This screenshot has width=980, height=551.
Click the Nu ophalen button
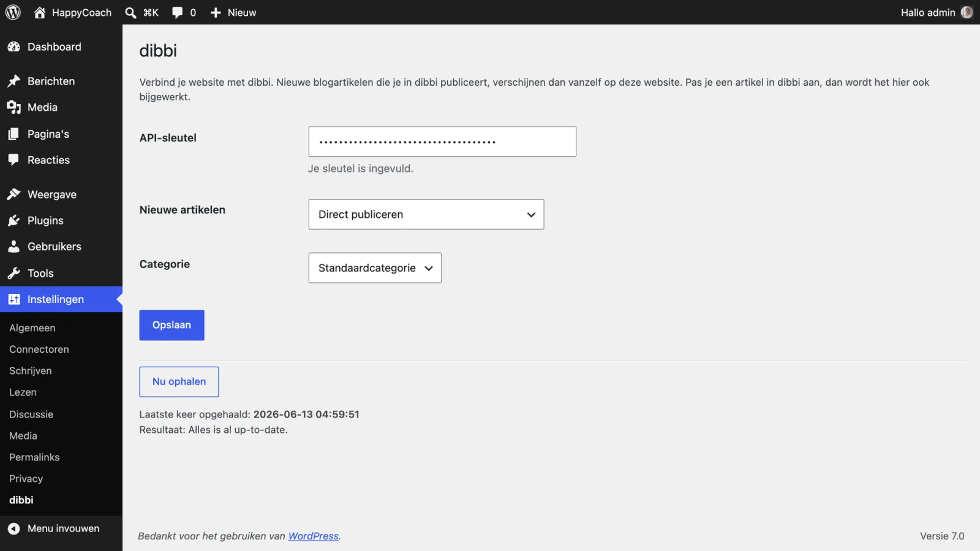pos(179,381)
